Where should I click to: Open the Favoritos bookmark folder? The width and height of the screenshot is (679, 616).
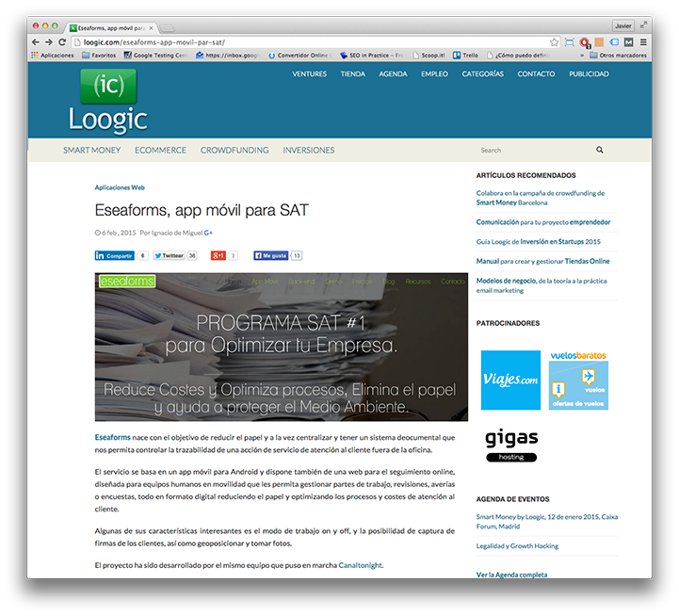click(99, 55)
